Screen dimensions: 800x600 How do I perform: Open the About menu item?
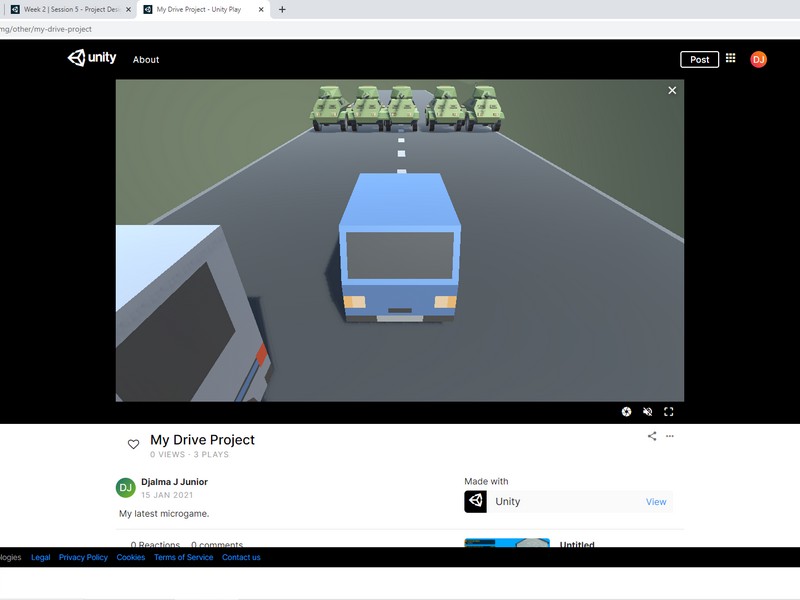tap(146, 60)
